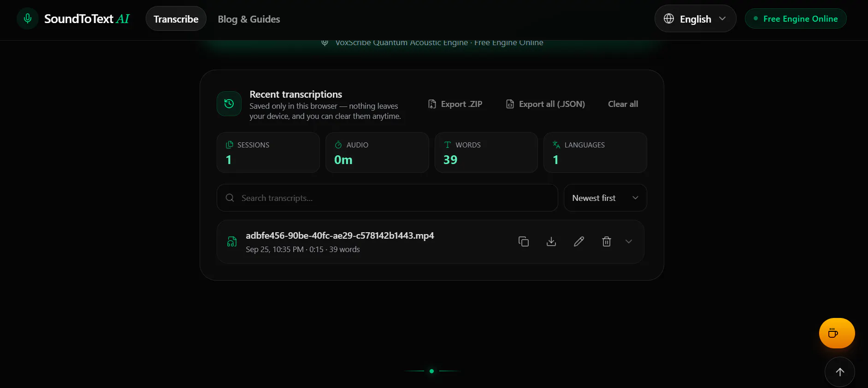Image resolution: width=868 pixels, height=388 pixels.
Task: Click the orange coffee donate button
Action: [x=837, y=333]
